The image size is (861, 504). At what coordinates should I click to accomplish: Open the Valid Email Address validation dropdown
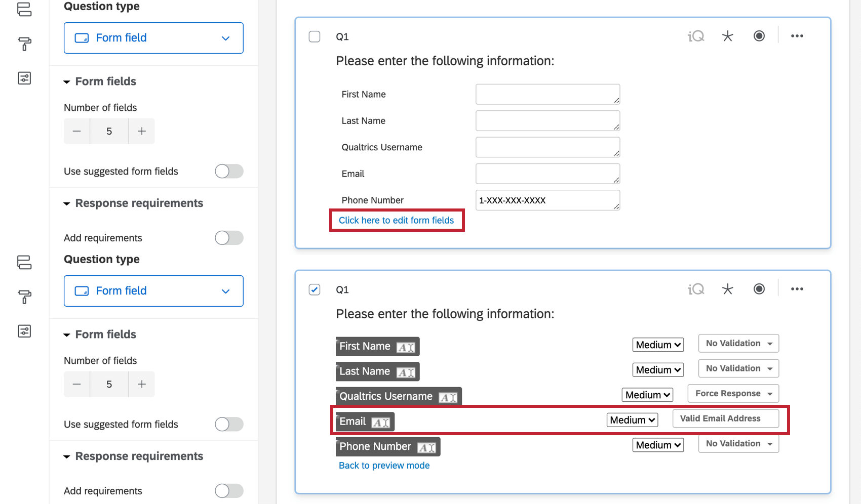coord(726,418)
